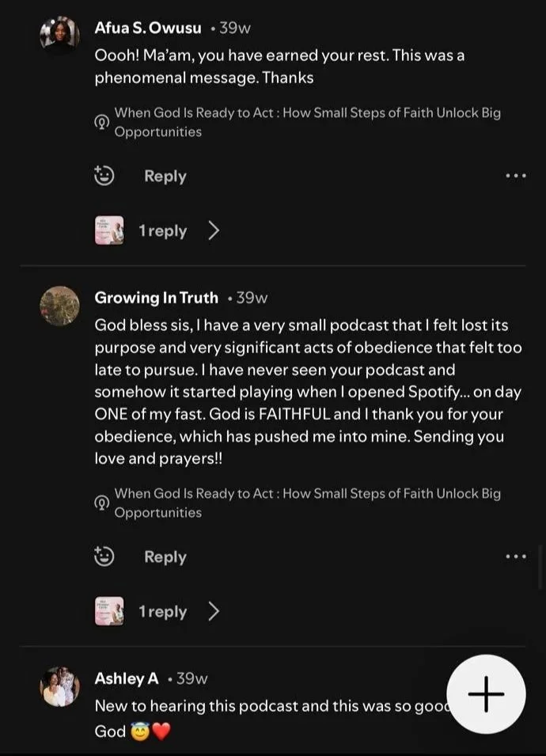The image size is (546, 756).
Task: Add emoji reaction to Growing In Truth's comment
Action: click(104, 557)
